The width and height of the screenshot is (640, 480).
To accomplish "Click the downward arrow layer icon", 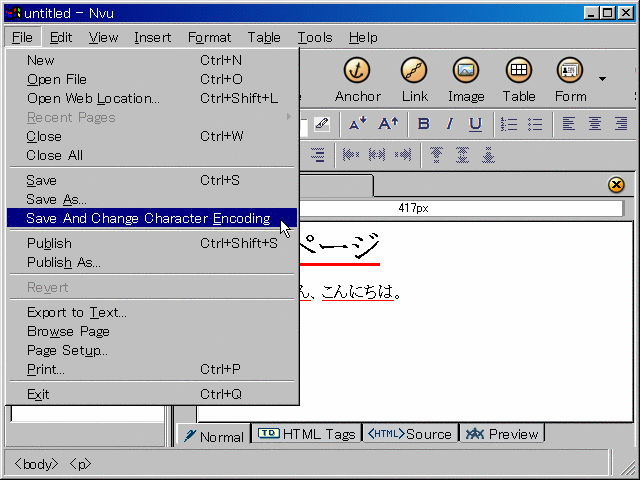I will click(488, 155).
